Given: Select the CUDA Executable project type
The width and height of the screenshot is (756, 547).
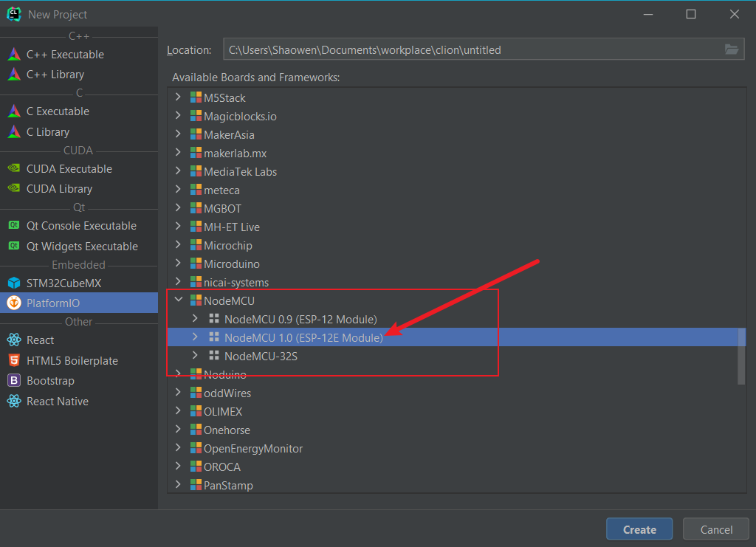Looking at the screenshot, I should [x=67, y=168].
